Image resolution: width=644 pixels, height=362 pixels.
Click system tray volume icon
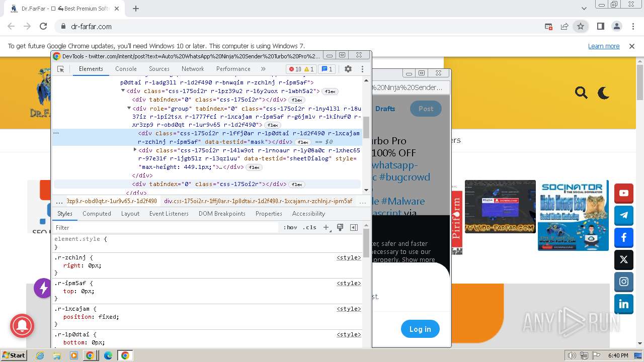coord(572,355)
